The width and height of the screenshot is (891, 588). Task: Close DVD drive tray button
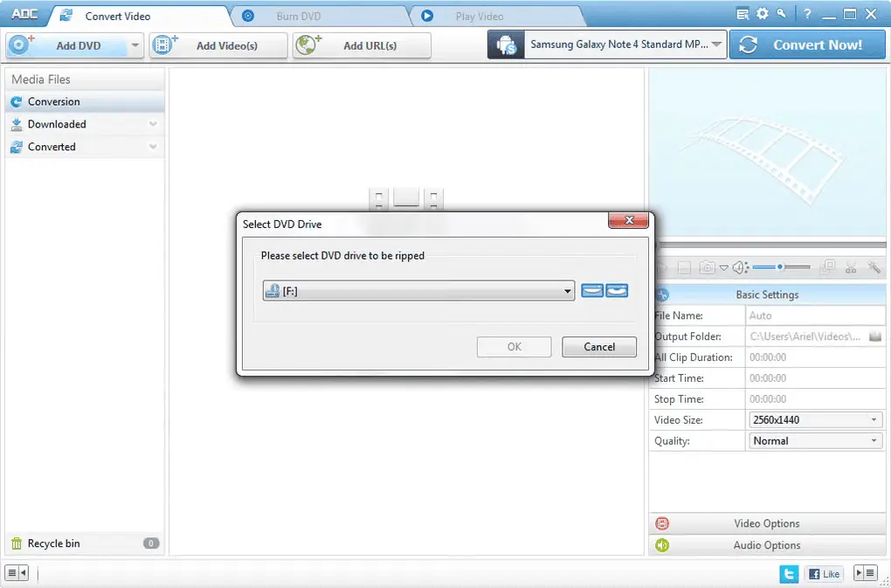617,291
